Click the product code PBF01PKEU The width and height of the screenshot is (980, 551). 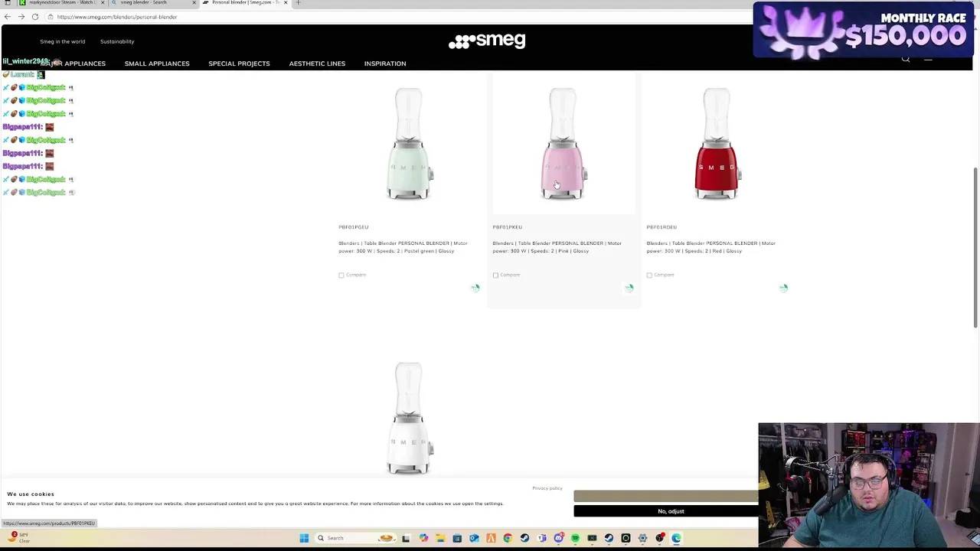coord(508,227)
